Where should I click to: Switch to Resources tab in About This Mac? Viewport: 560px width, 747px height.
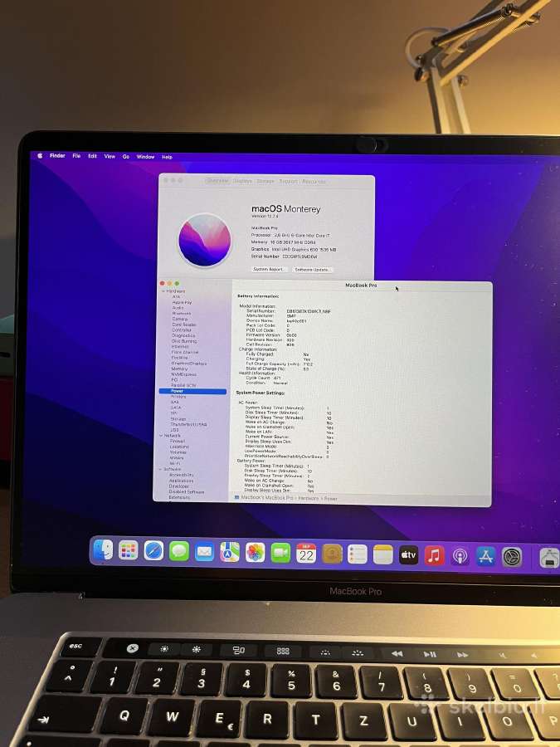point(314,182)
